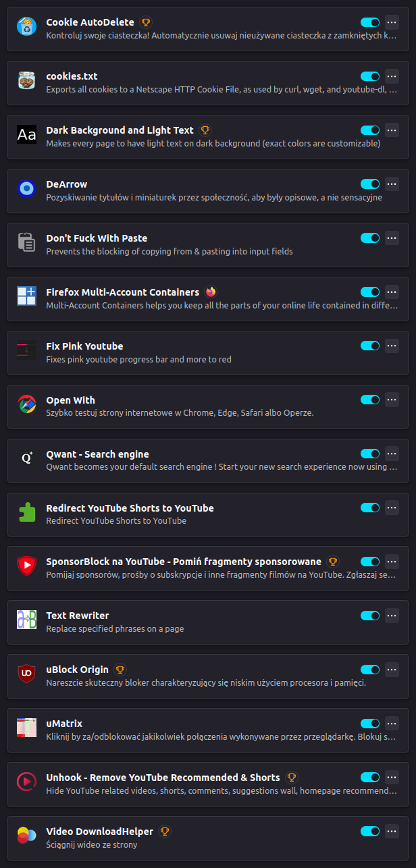Show more options for Qwant - Search engine
Image resolution: width=416 pixels, height=868 pixels.
click(392, 454)
